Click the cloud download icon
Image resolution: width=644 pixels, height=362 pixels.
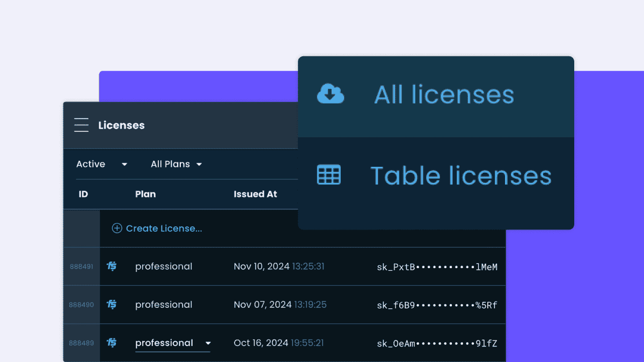point(331,94)
